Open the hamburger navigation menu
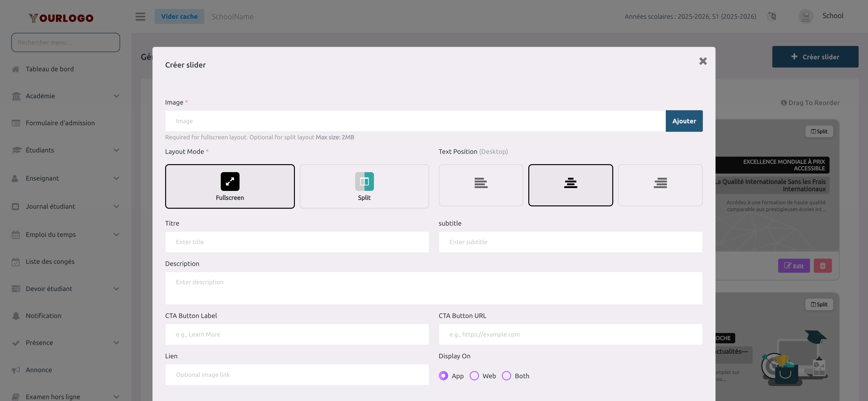 pos(140,16)
